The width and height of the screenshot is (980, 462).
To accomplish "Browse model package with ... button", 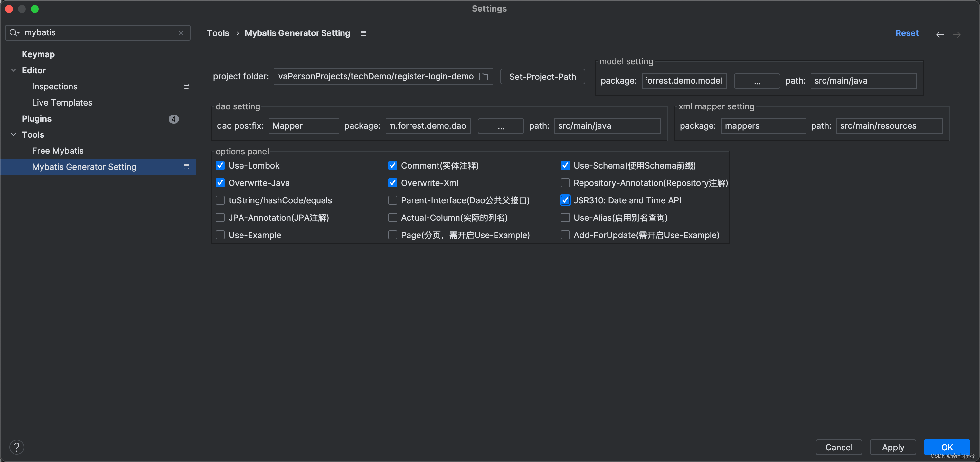I will (x=757, y=81).
